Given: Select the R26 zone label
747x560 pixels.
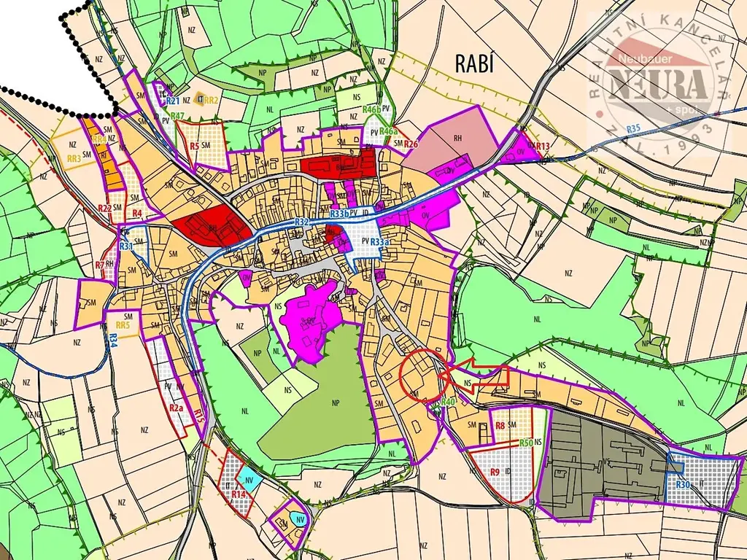Looking at the screenshot, I should pos(411,144).
